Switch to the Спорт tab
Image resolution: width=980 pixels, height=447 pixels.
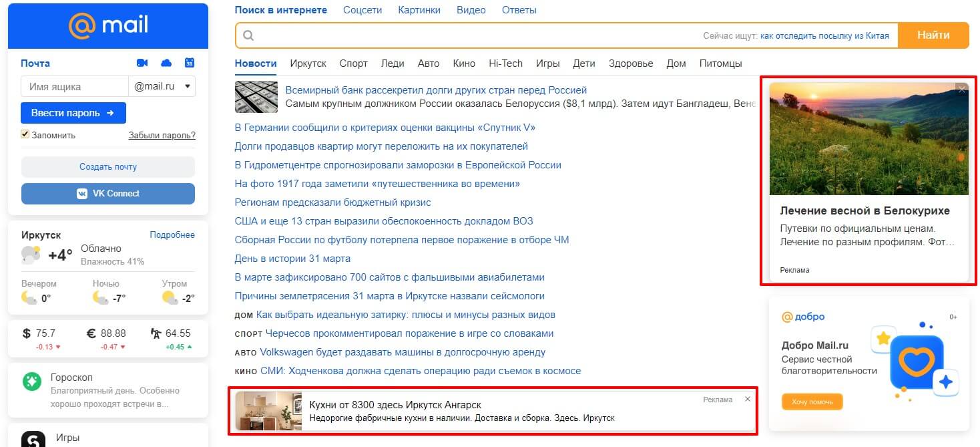[353, 63]
